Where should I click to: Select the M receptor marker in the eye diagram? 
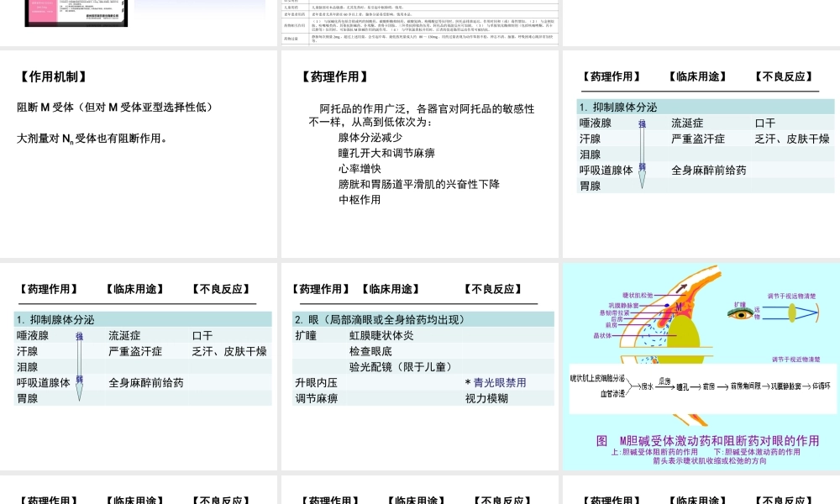(679, 306)
